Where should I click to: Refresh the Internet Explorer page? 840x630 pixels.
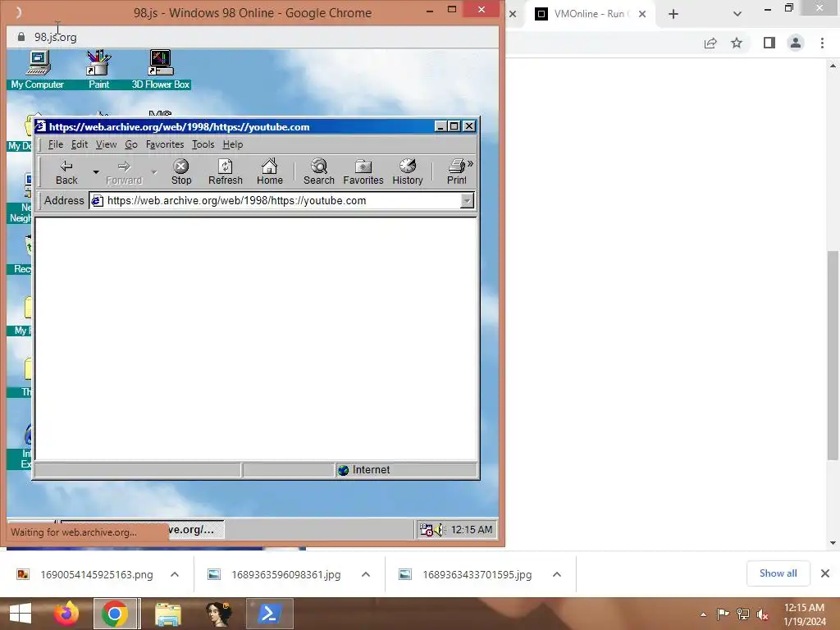point(226,172)
